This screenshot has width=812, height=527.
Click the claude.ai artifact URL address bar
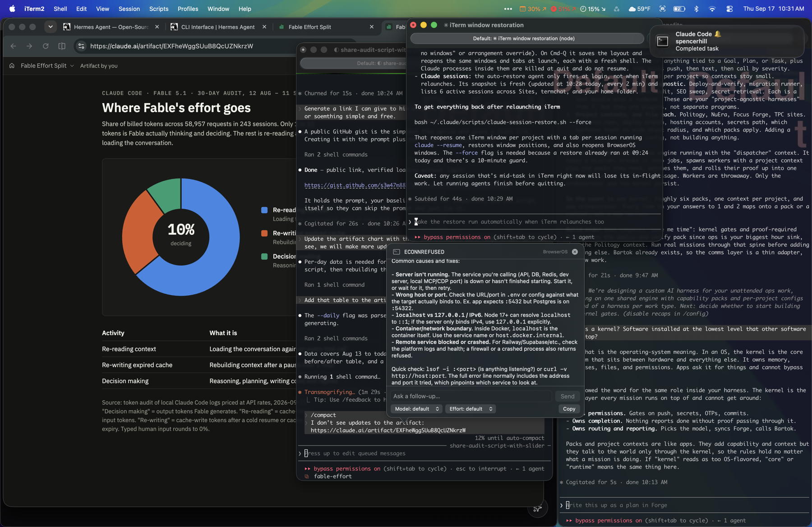coord(171,46)
